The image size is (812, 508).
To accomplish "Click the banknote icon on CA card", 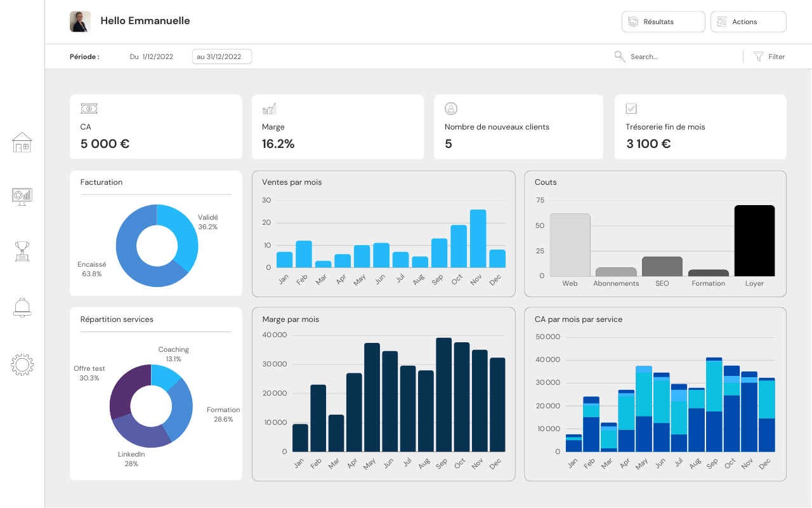I will point(89,109).
